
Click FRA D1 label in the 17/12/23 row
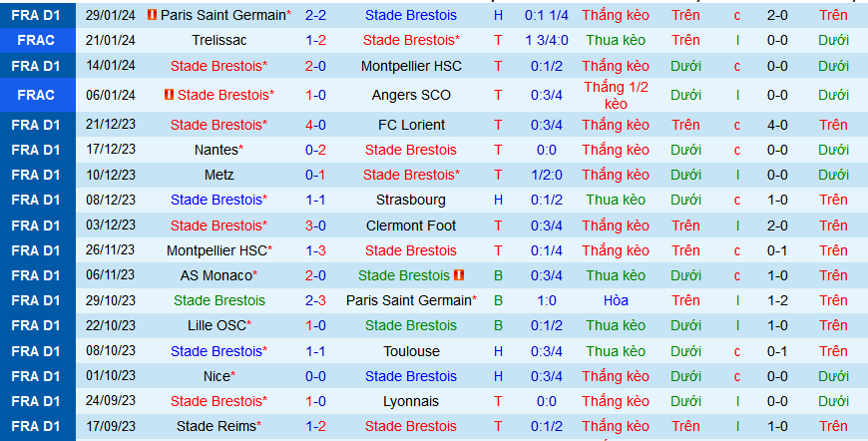(37, 150)
